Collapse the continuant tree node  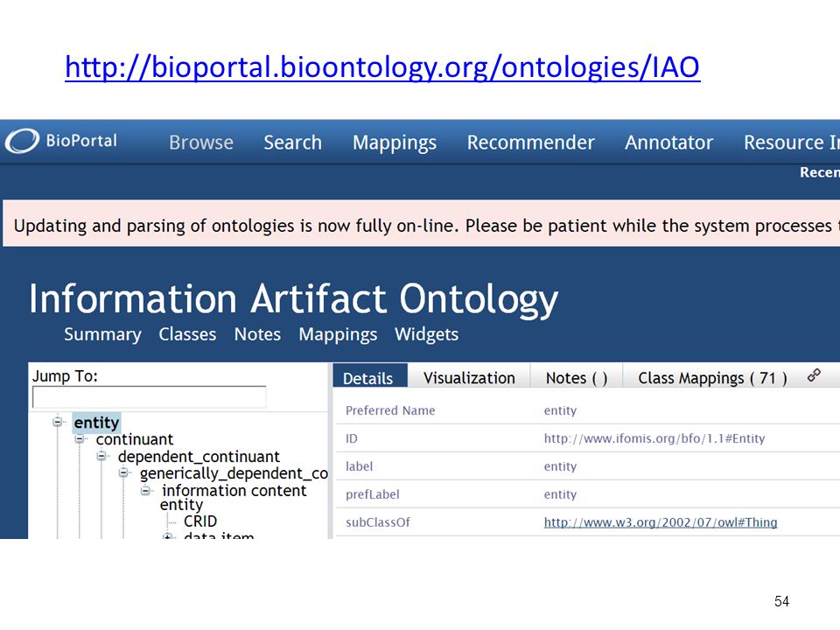click(80, 439)
